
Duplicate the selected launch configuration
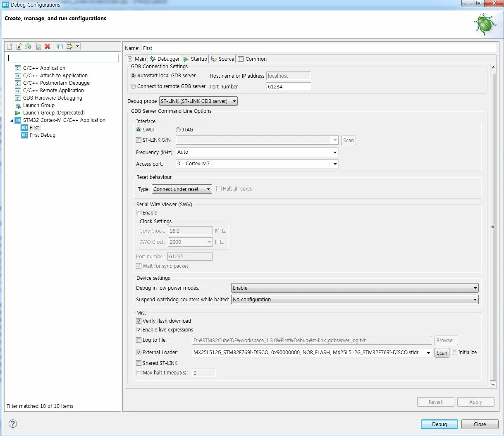[38, 46]
